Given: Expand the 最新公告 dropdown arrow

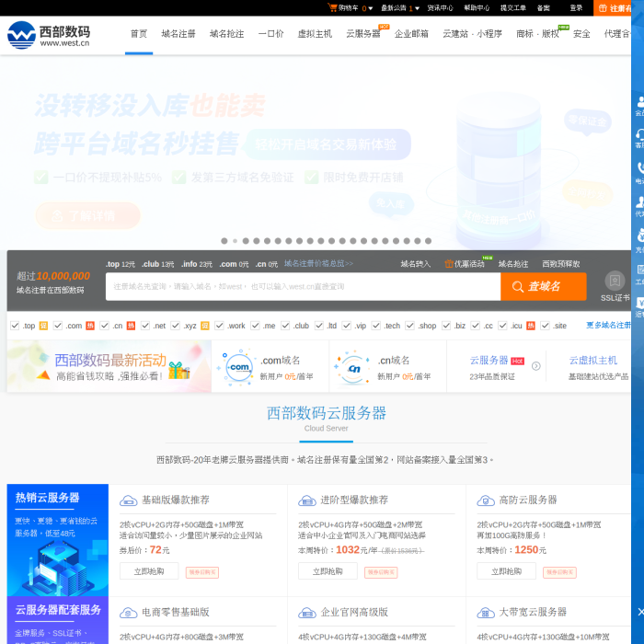Looking at the screenshot, I should tap(418, 8).
